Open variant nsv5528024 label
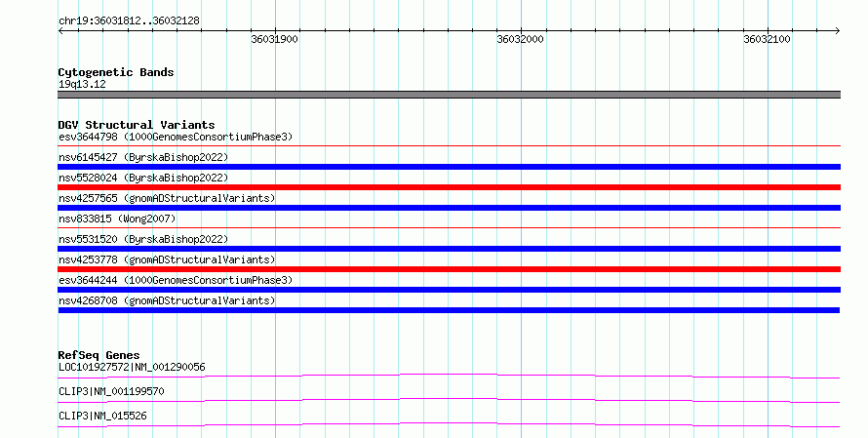The height and width of the screenshot is (438, 868). [x=143, y=178]
